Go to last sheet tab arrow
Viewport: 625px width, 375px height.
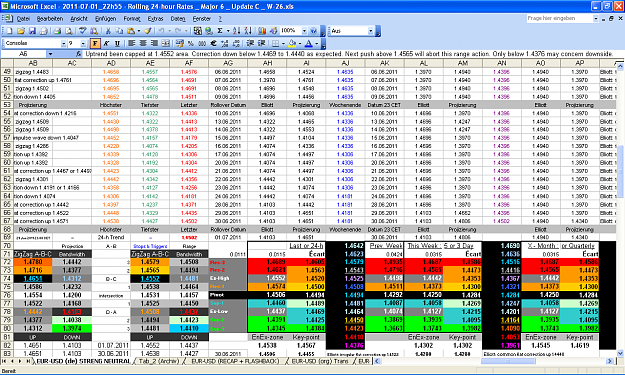click(28, 361)
